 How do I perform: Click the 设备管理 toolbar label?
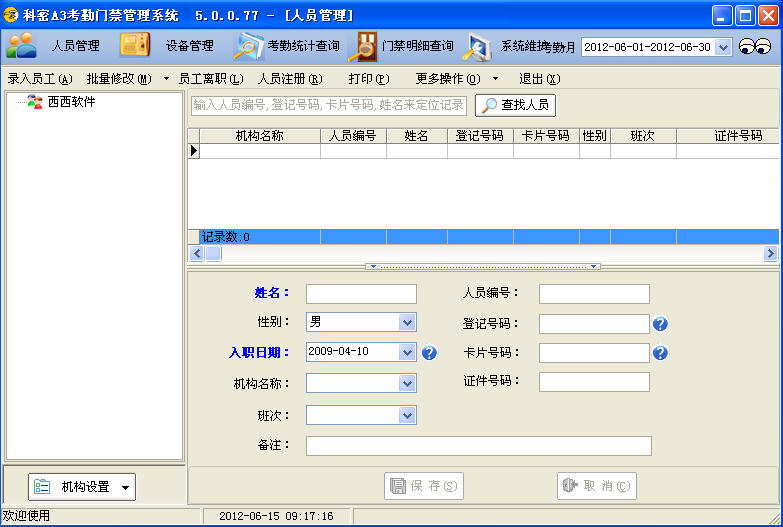[190, 46]
